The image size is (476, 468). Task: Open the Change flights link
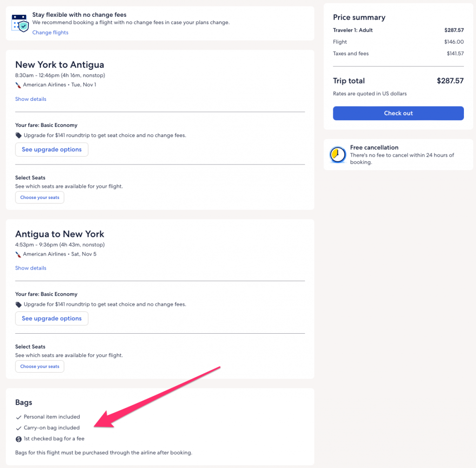tap(50, 33)
